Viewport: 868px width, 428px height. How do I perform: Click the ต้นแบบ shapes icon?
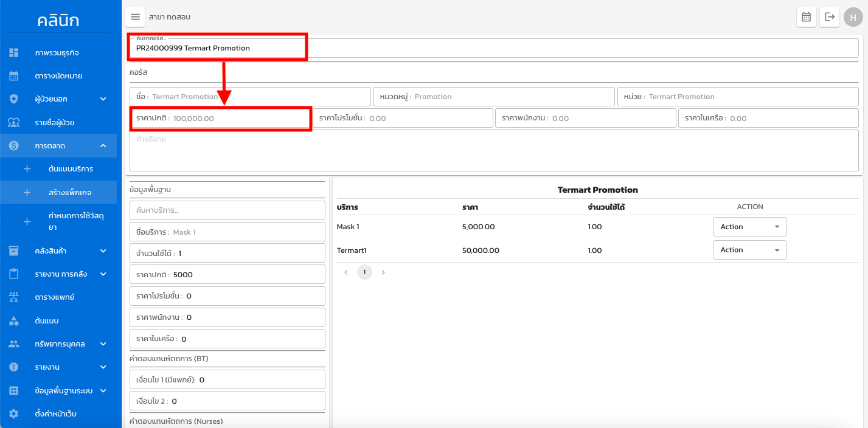(x=14, y=320)
